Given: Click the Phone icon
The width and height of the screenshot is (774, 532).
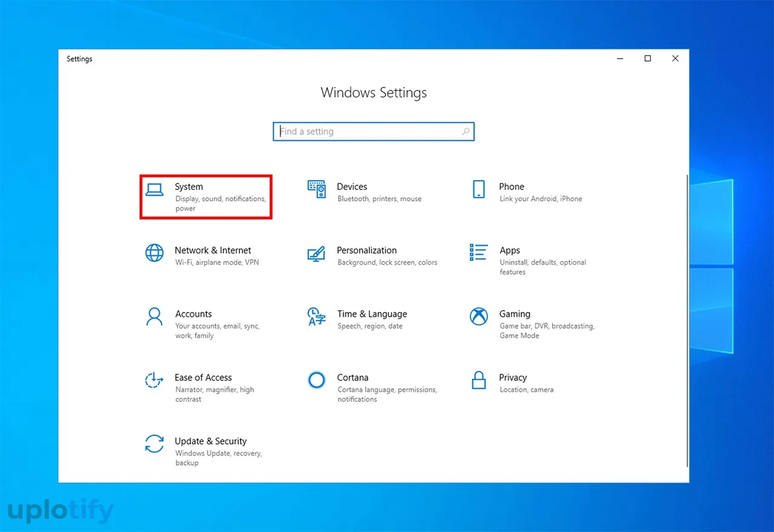Looking at the screenshot, I should tap(478, 189).
